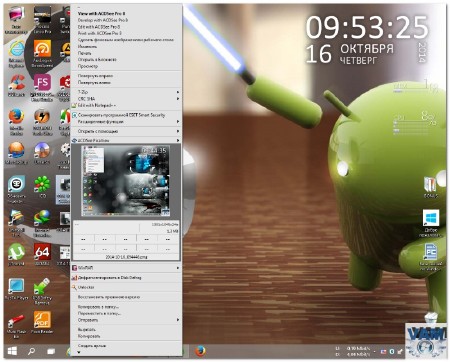
Task: Open the Task View taskbar button
Action: click(x=51, y=351)
